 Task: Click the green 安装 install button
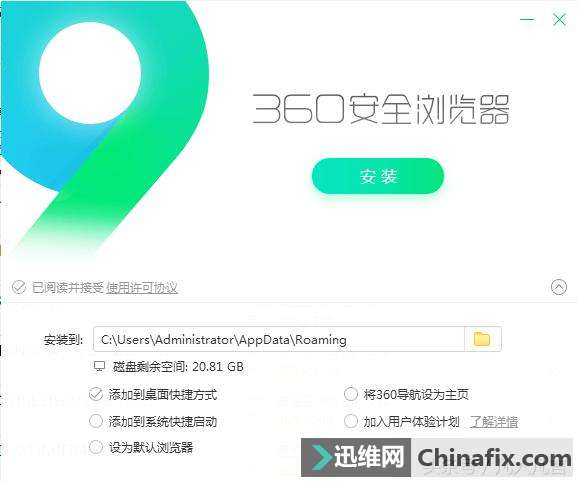[x=378, y=176]
